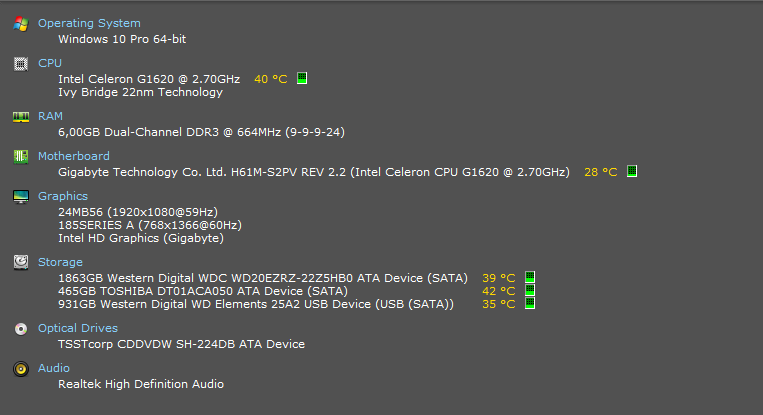This screenshot has width=763, height=415.
Task: Click green indicator beside TOSHIBA 42 °C
Action: 530,290
